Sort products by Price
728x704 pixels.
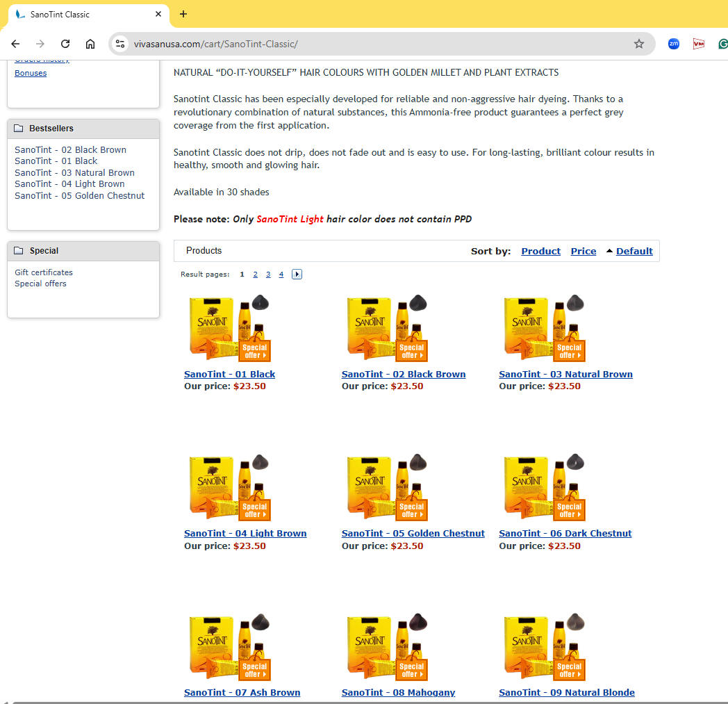tap(583, 251)
